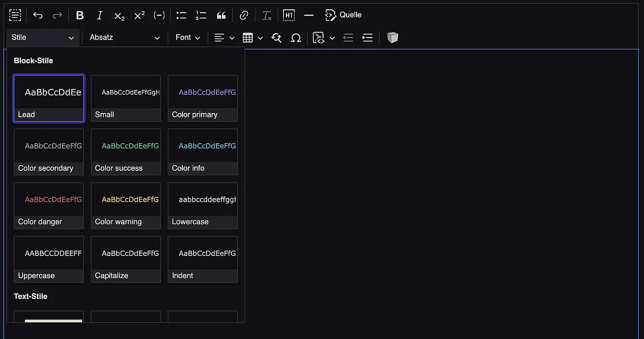Open the Font dropdown
Viewport: 644px width, 339px height.
(188, 38)
